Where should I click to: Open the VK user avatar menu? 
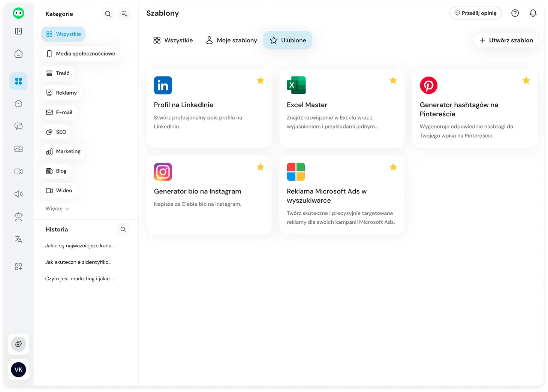(18, 370)
